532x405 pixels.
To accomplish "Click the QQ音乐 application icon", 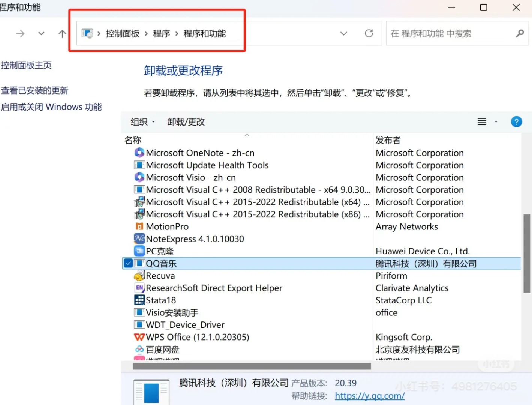I will click(x=139, y=263).
